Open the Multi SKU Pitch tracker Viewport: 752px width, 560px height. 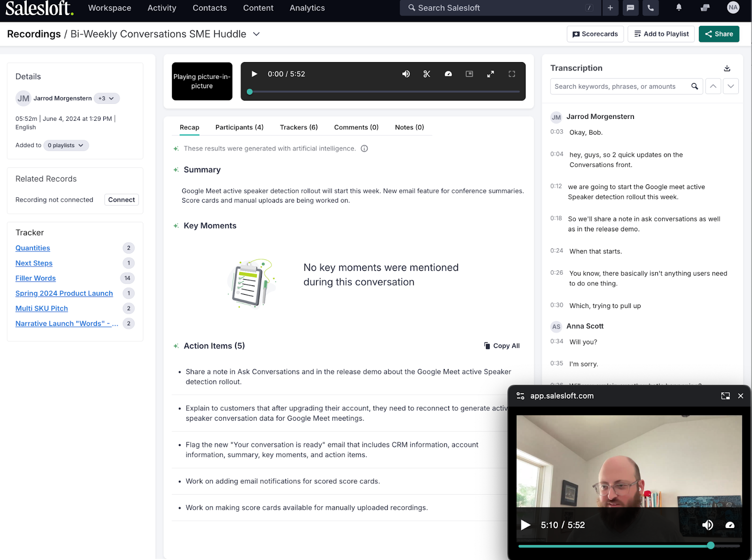point(42,308)
